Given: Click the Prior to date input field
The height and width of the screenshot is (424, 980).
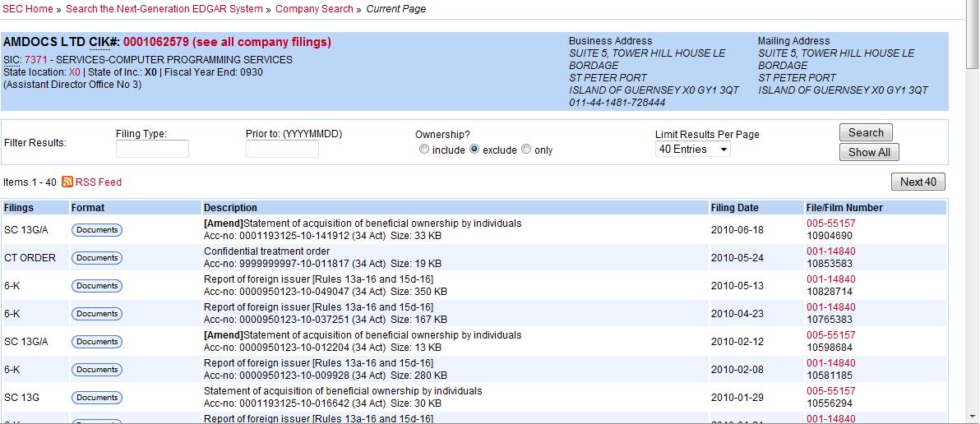Looking at the screenshot, I should (x=282, y=149).
